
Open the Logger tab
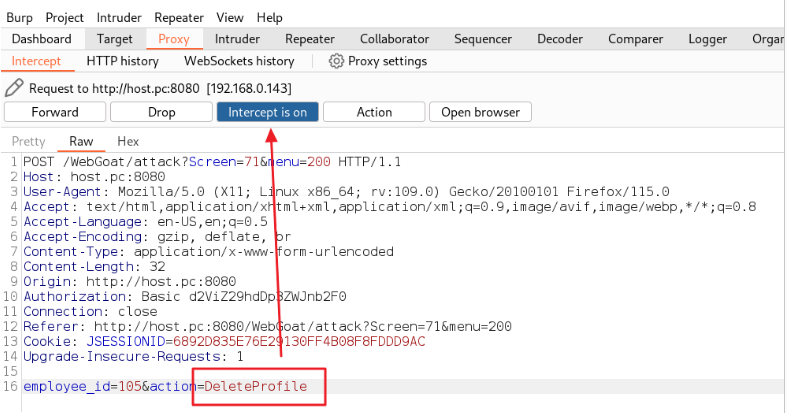pos(707,39)
